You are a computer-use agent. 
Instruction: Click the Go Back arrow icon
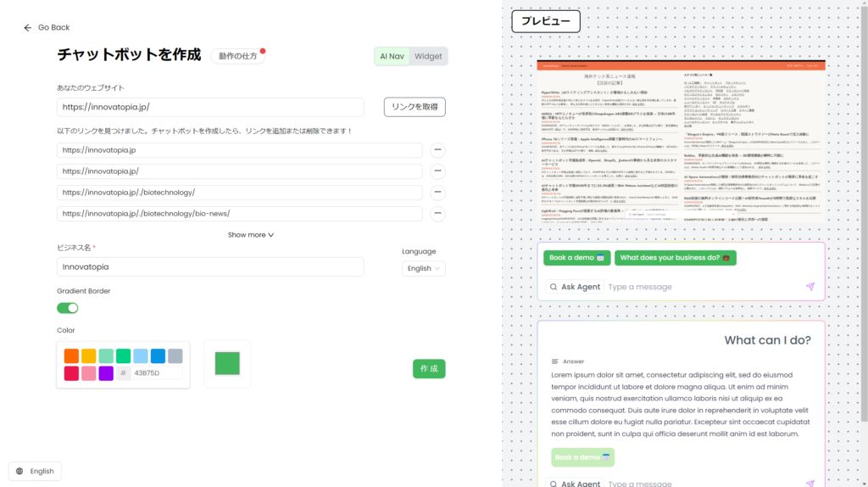[x=28, y=28]
